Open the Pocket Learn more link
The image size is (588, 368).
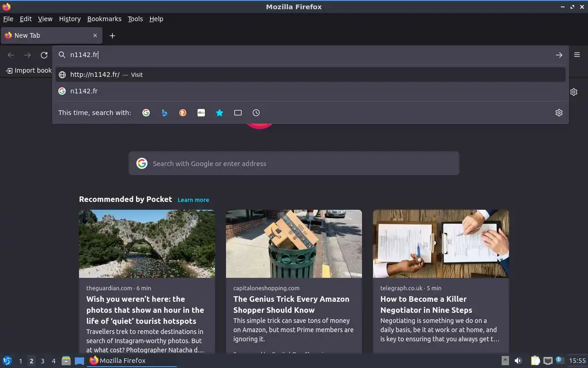pyautogui.click(x=193, y=200)
